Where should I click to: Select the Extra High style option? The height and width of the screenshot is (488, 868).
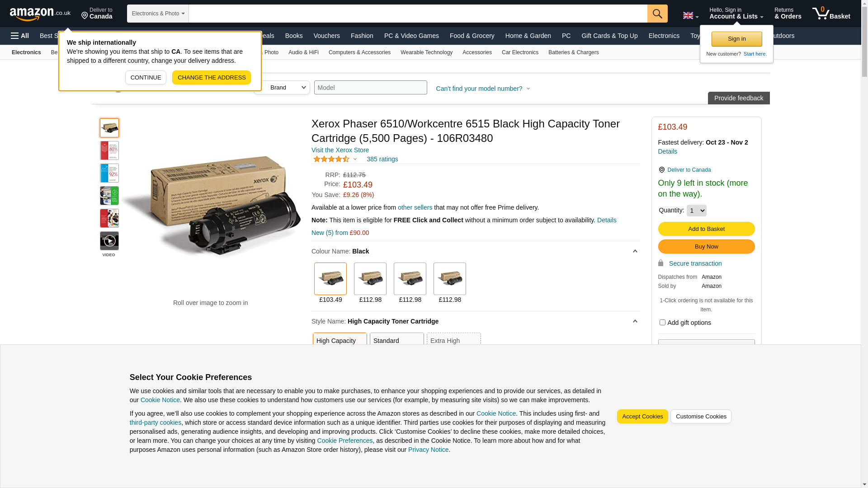coord(453,340)
